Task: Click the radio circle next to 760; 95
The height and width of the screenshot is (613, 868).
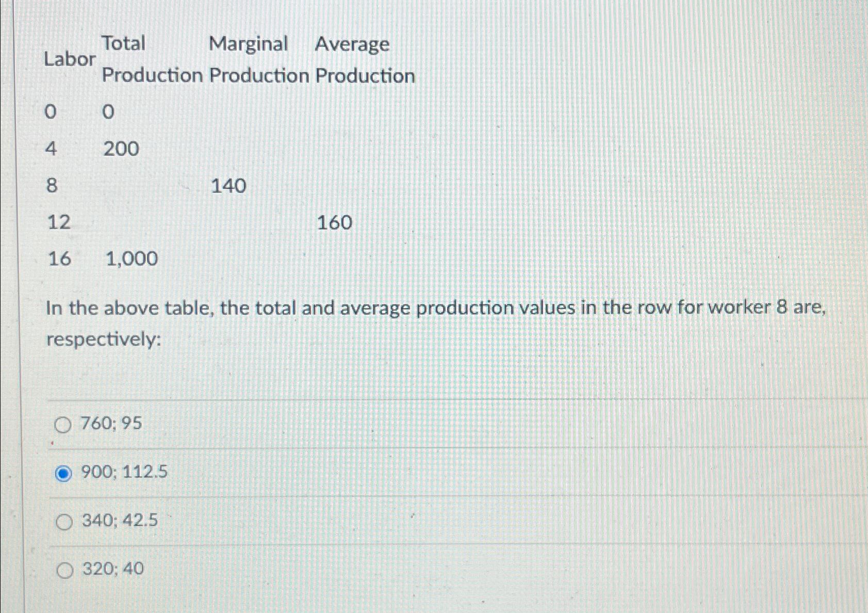Action: 64,424
